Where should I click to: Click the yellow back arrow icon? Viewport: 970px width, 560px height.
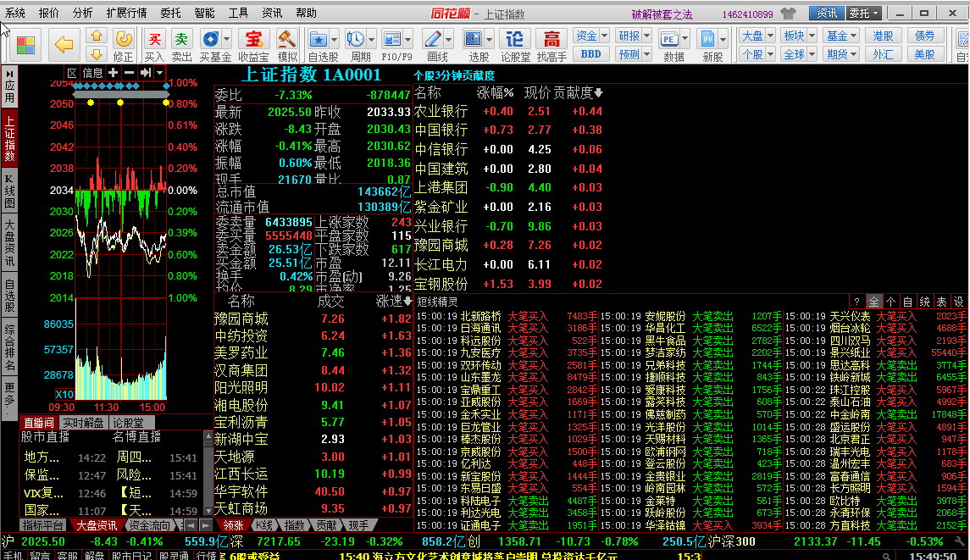point(64,44)
